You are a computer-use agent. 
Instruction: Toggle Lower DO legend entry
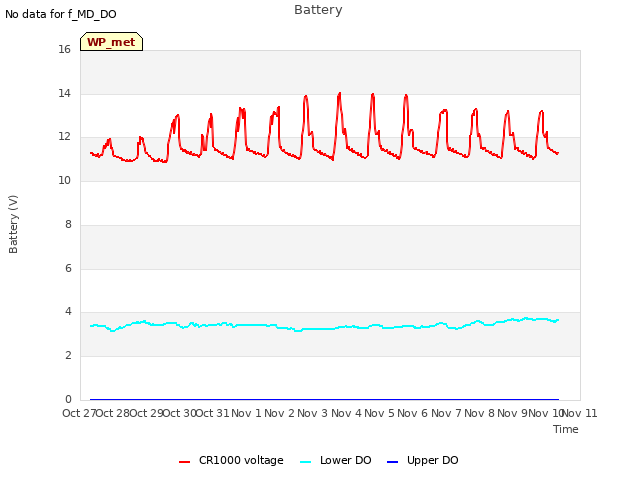[x=336, y=461]
